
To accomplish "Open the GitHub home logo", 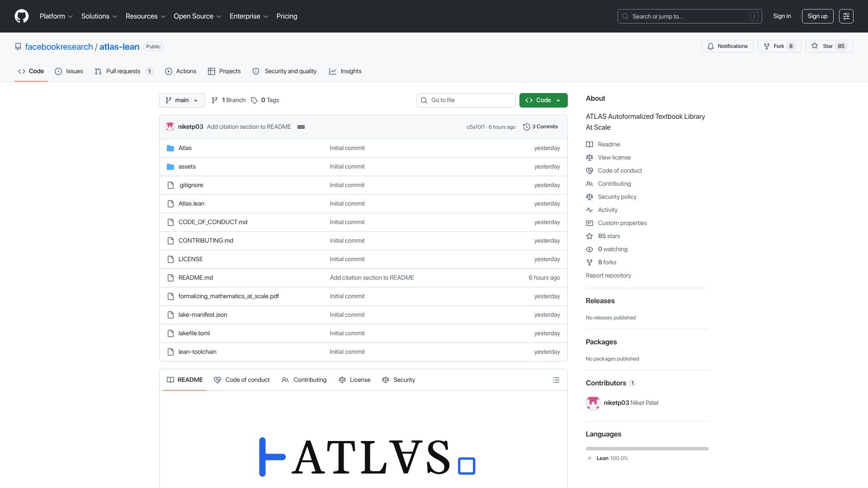I will (x=22, y=16).
